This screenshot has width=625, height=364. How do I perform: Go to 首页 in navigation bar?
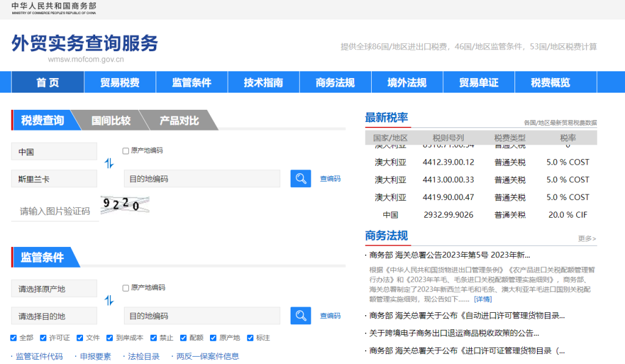(48, 82)
